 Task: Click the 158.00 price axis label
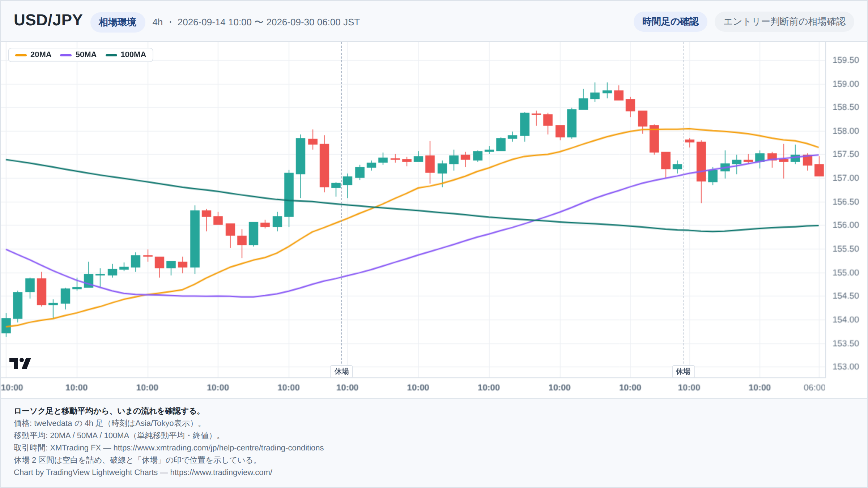[846, 131]
